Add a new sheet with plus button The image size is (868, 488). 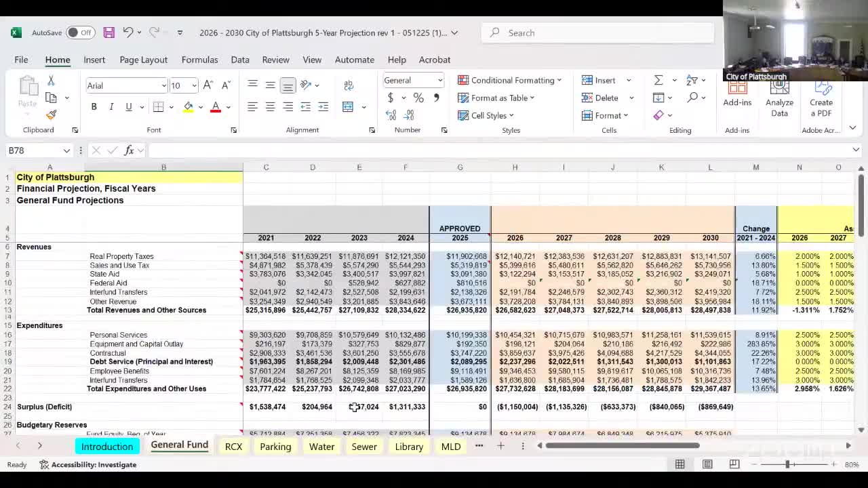[500, 446]
